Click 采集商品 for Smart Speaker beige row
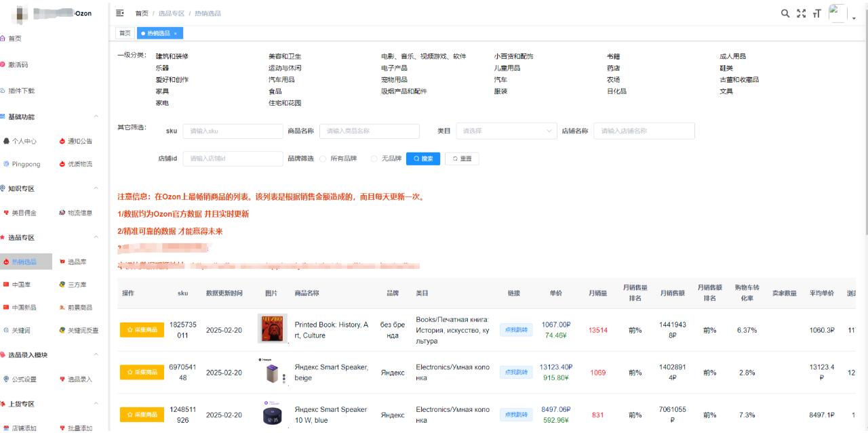 point(142,372)
